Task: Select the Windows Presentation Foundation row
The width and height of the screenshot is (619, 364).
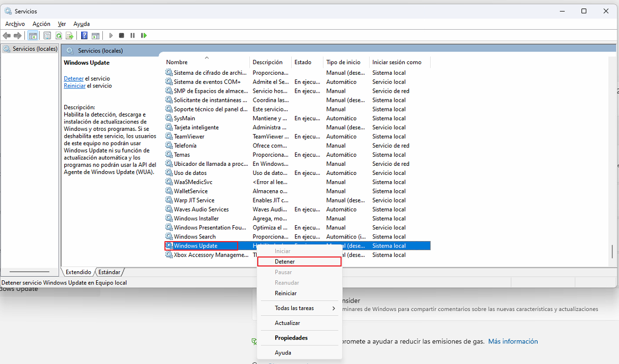Action: click(x=297, y=227)
